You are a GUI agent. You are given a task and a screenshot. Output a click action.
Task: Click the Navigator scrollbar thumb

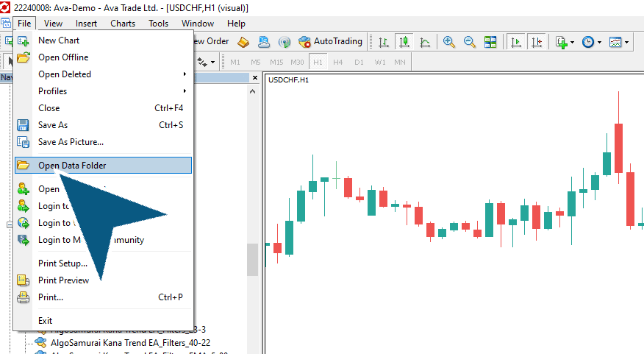(x=253, y=260)
